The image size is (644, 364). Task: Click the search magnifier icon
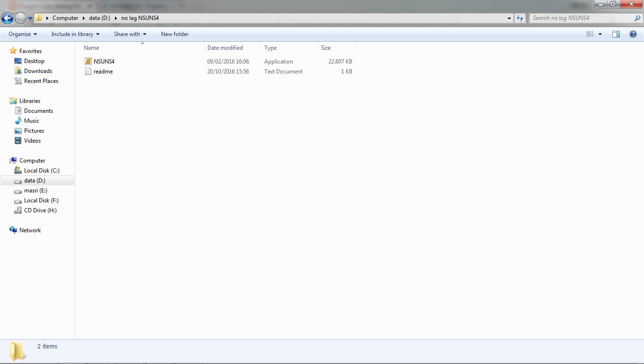[x=637, y=18]
